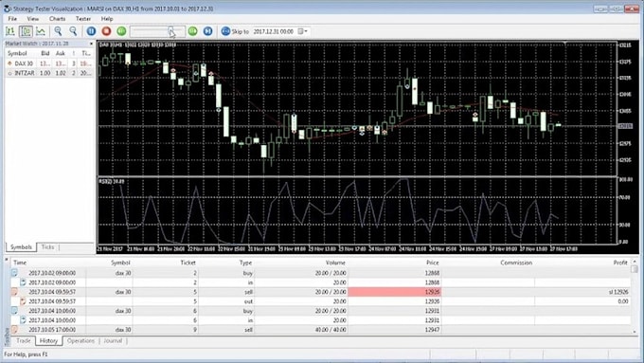Pause the strategy test visualization

tap(91, 31)
